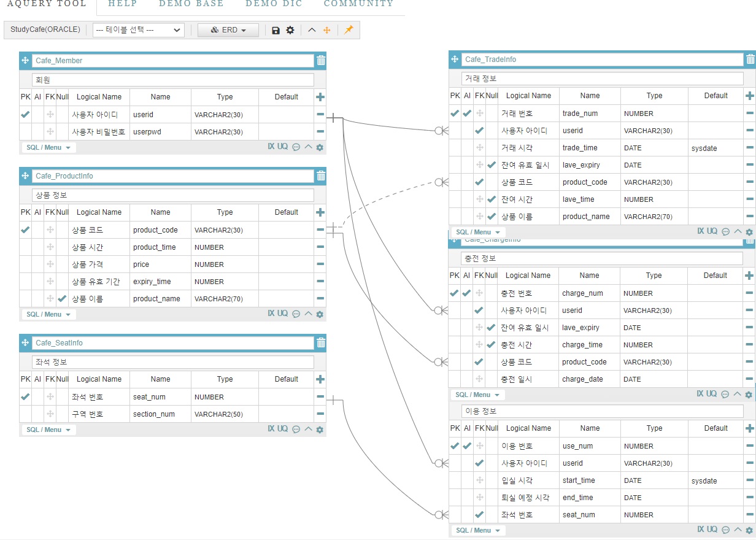Add a column to Cafe_SeatInfo with plus icon
This screenshot has width=756, height=540.
(320, 379)
